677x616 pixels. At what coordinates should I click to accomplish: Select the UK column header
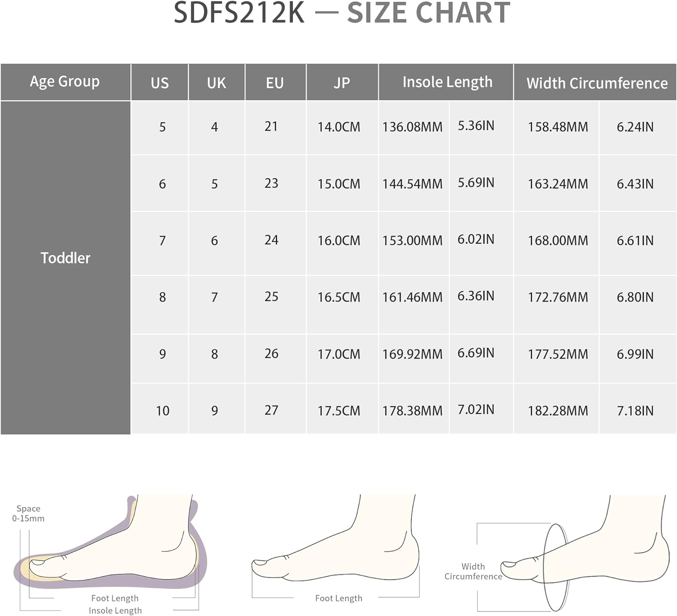click(217, 82)
